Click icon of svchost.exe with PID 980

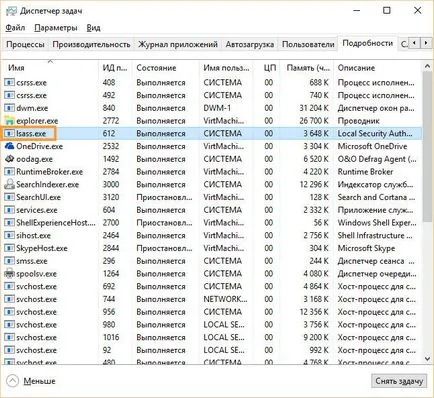pyautogui.click(x=9, y=325)
